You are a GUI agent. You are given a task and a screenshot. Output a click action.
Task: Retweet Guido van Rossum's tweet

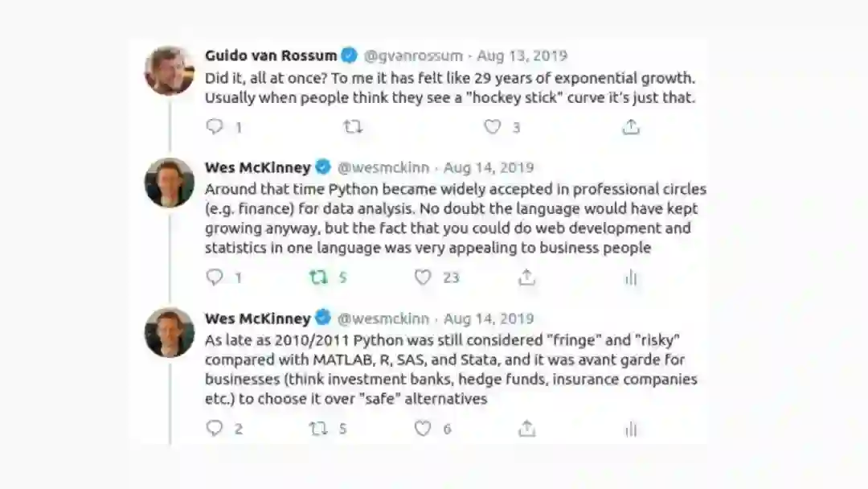353,126
